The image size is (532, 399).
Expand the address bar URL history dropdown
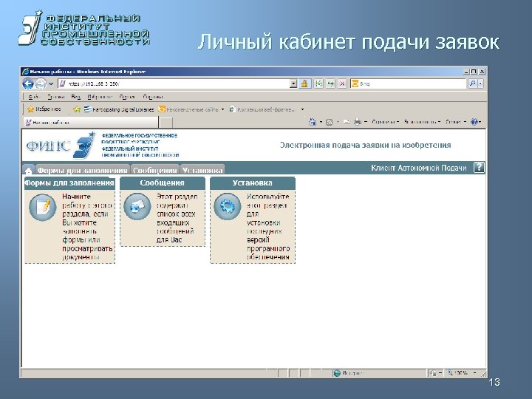click(293, 83)
